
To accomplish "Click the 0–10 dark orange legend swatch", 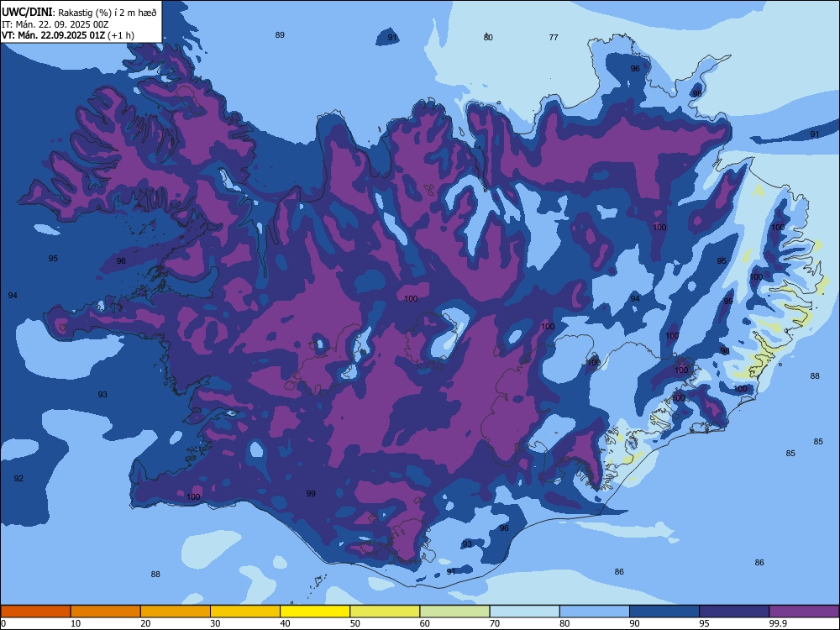I will [35, 612].
